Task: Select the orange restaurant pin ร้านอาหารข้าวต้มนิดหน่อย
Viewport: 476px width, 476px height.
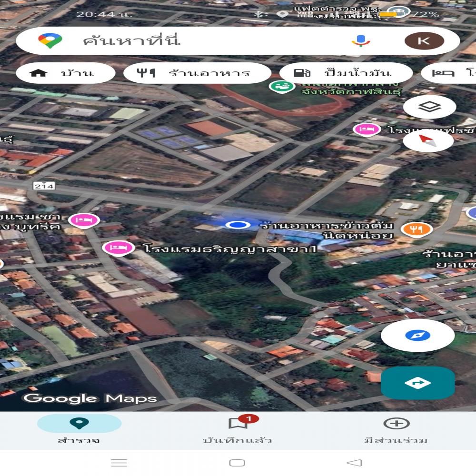Action: click(416, 229)
